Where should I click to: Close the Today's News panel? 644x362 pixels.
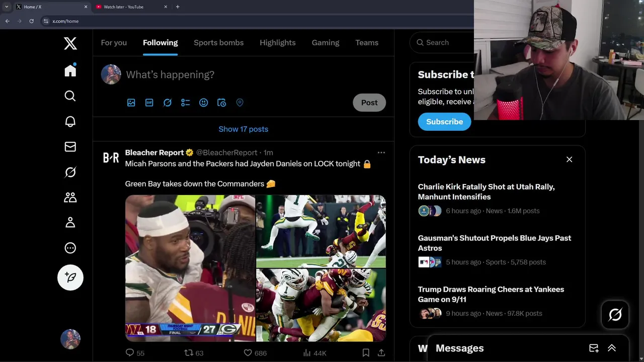570,159
